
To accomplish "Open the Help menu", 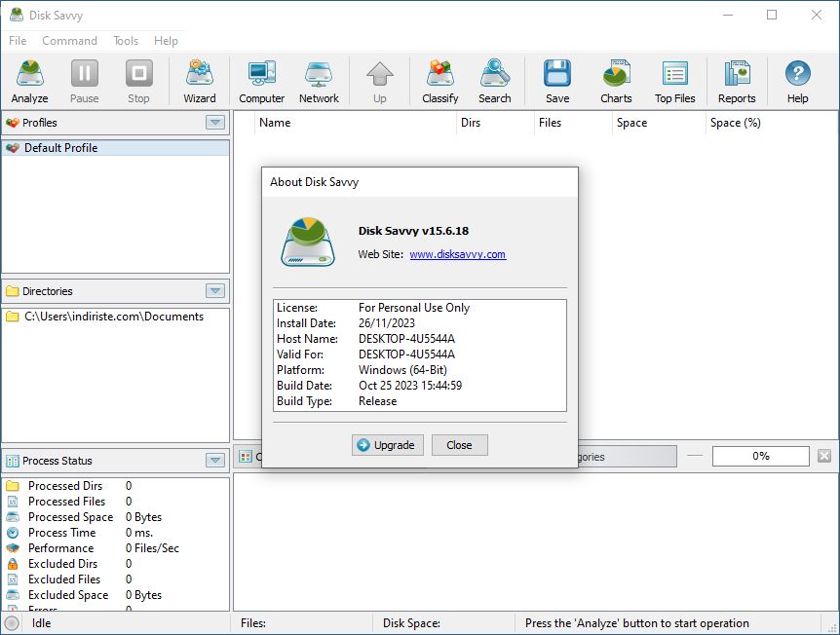I will [x=166, y=41].
